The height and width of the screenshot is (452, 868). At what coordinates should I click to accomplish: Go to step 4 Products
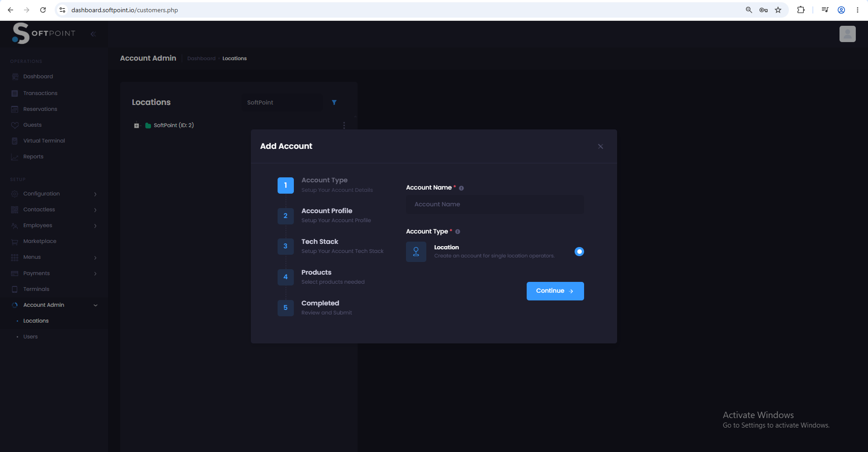point(321,277)
